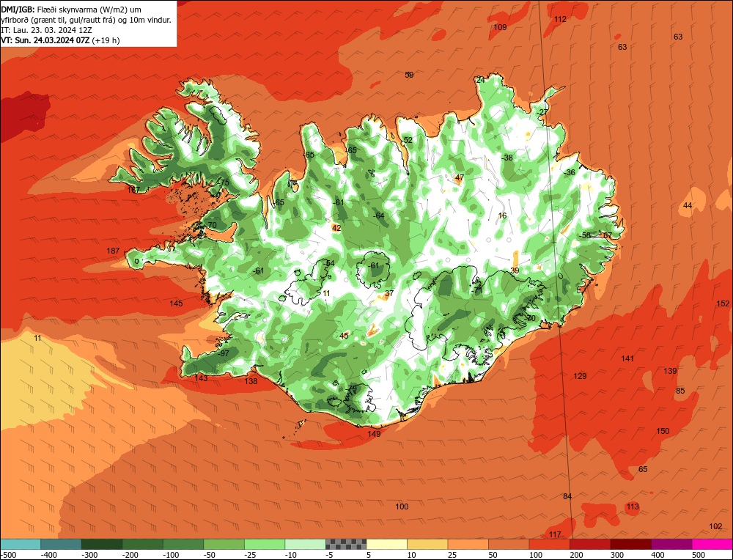Click the value 24 at the northeast tip
733x560 pixels.
click(480, 80)
